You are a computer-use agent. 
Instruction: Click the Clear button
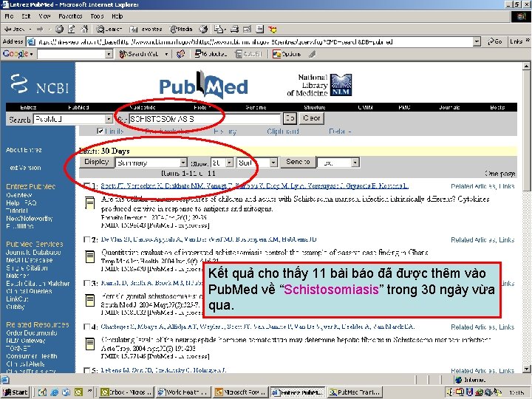coord(312,118)
